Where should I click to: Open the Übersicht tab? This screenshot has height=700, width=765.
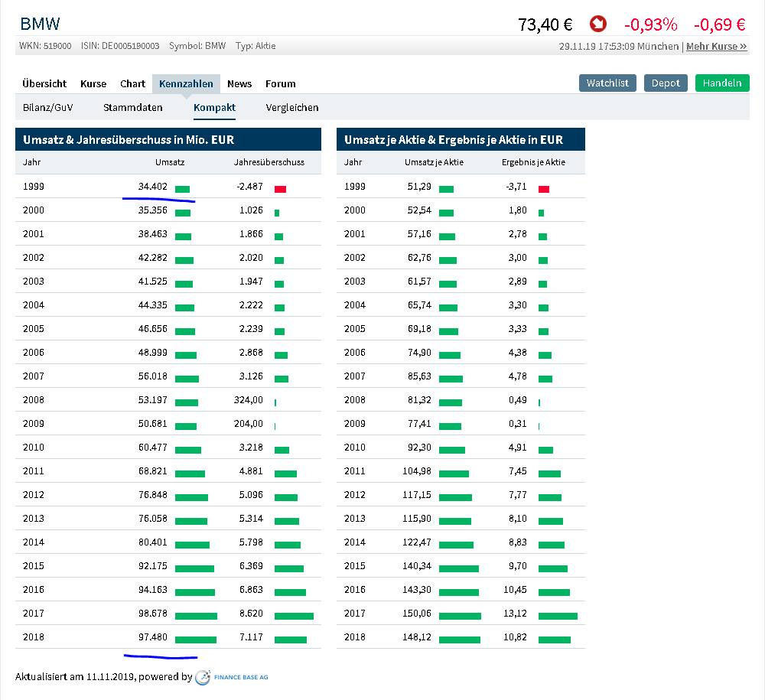click(44, 83)
